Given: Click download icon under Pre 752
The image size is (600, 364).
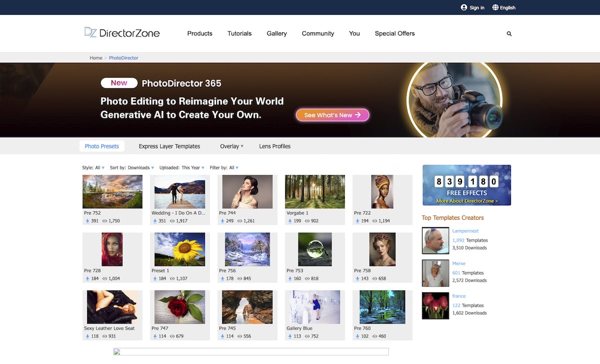Looking at the screenshot, I should coord(87,221).
